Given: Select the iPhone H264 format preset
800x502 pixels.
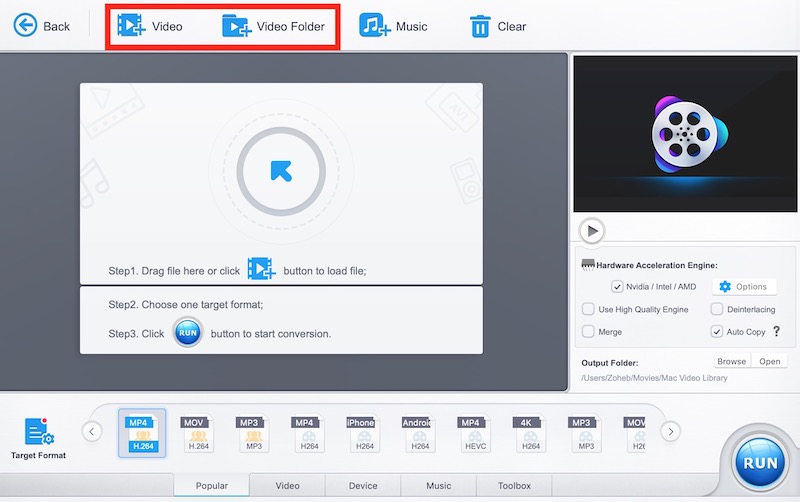Looking at the screenshot, I should (360, 433).
